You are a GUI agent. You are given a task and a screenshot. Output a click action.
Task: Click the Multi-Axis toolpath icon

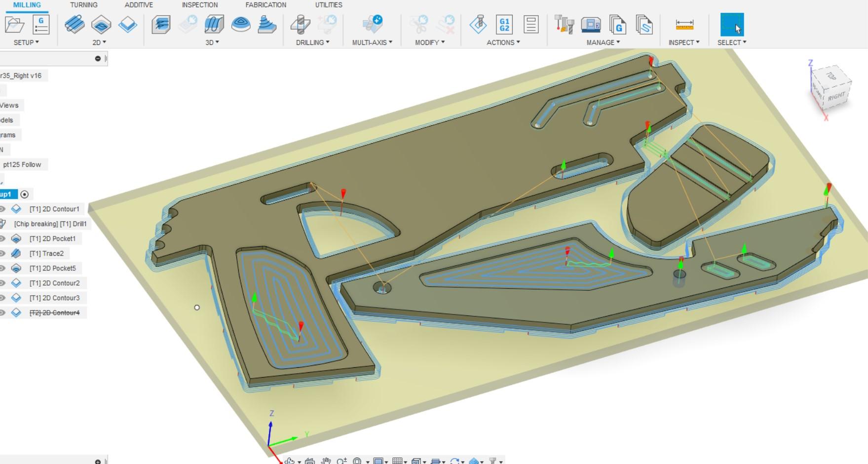373,24
